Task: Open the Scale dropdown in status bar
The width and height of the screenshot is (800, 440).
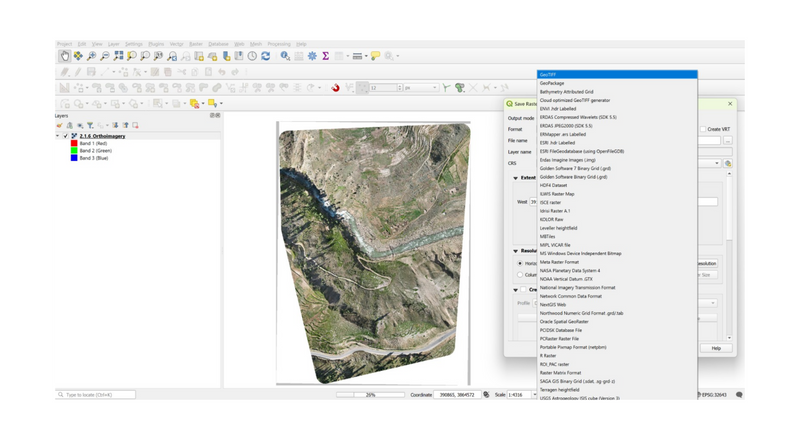Action: pos(534,395)
